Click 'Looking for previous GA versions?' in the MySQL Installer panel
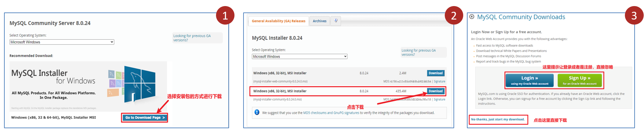 point(419,53)
